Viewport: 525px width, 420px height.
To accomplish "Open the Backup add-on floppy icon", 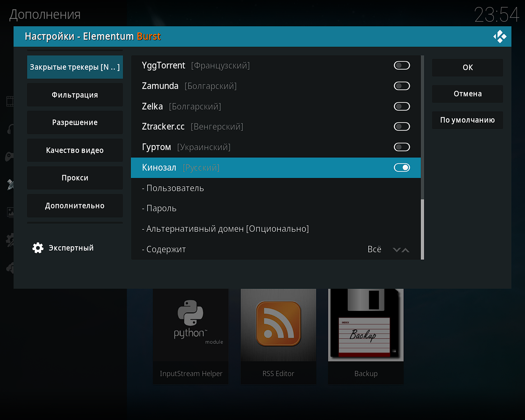I will [366, 325].
